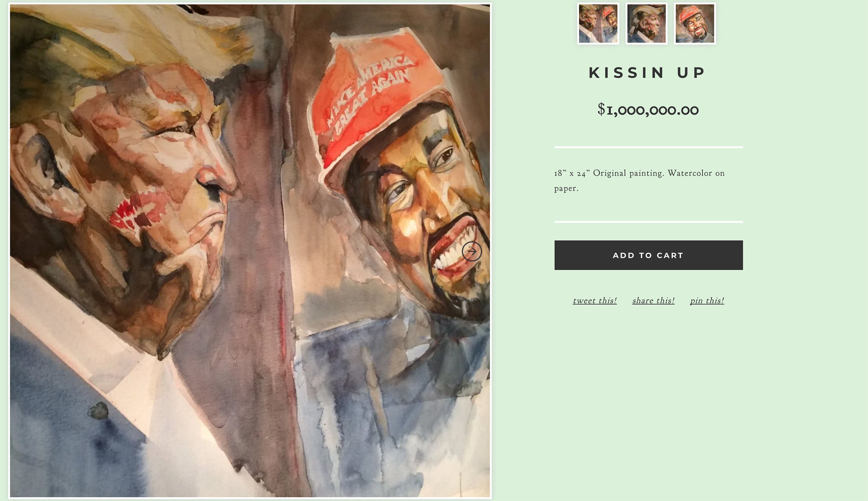Click the share this! link

tap(653, 300)
